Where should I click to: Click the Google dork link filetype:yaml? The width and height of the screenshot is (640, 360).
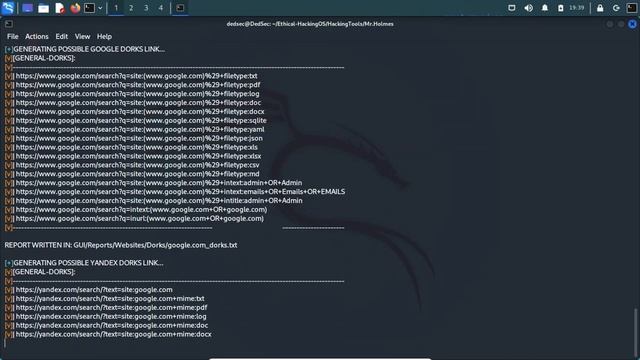click(140, 129)
